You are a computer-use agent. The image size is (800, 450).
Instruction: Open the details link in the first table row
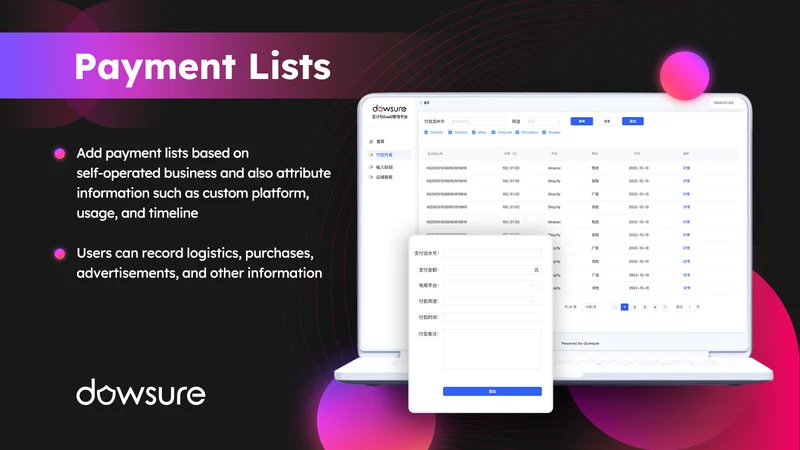click(x=686, y=168)
